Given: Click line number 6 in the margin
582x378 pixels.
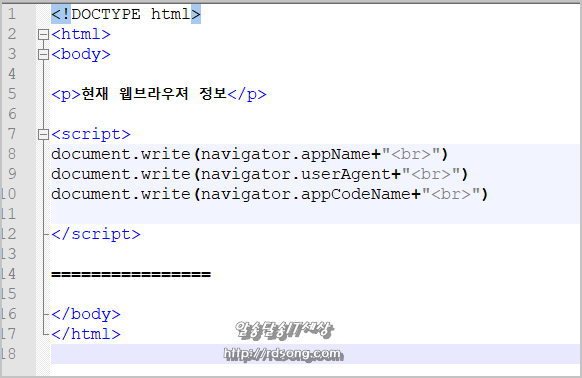Looking at the screenshot, I should pos(12,114).
